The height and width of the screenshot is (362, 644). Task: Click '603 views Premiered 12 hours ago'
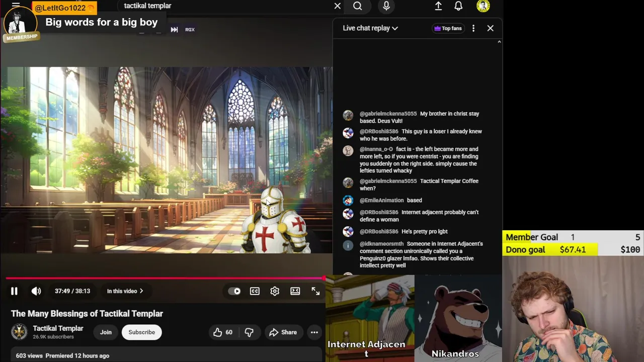pyautogui.click(x=62, y=355)
